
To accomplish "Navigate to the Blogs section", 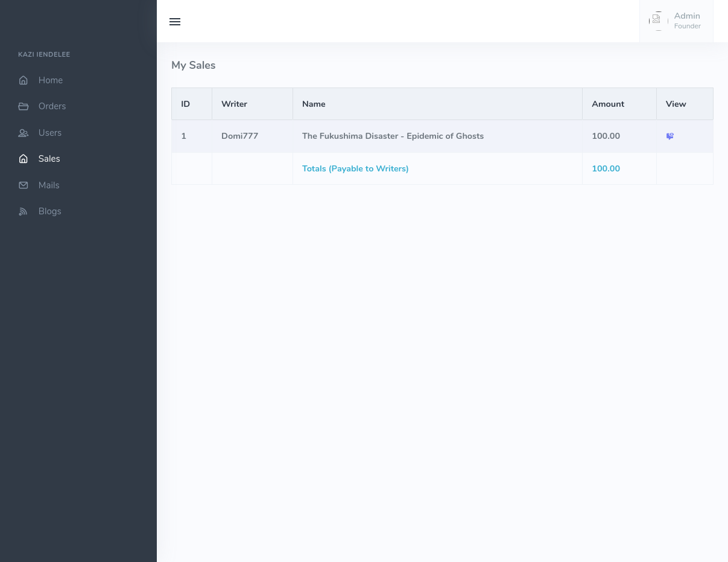I will click(x=49, y=211).
